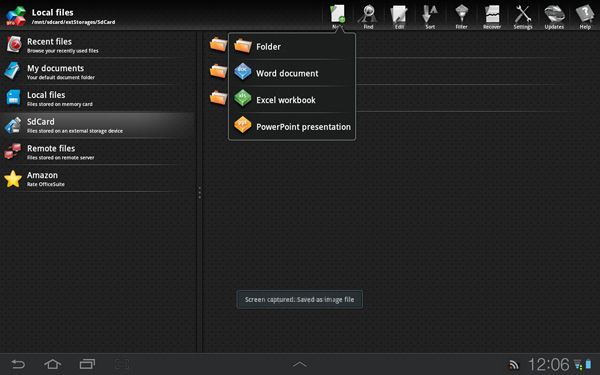
Task: Click the battery status icon
Action: click(589, 365)
